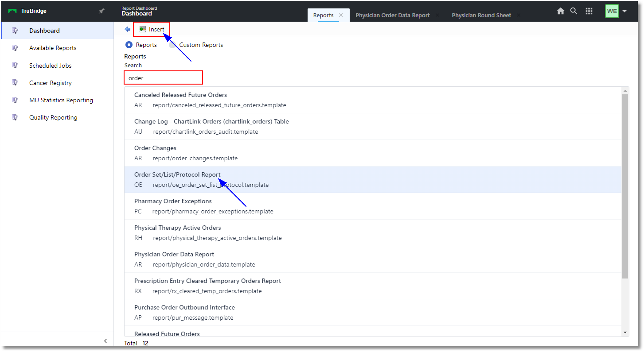Open Scheduled Jobs in the sidebar
This screenshot has width=644, height=352.
coord(57,66)
